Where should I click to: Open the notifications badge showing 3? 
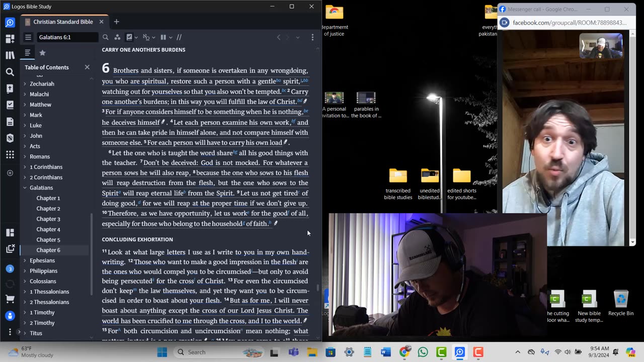pos(10,269)
